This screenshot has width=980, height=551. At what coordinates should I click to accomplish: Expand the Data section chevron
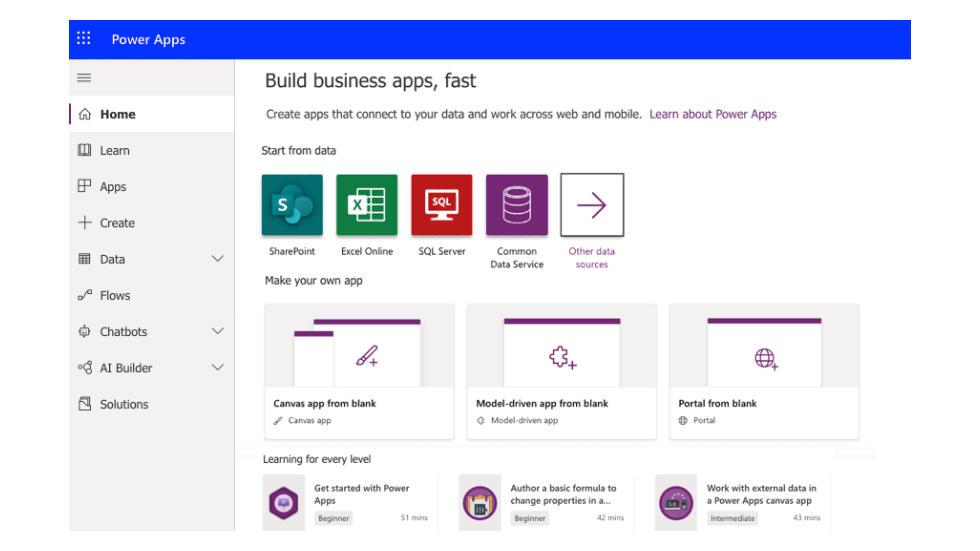click(218, 259)
